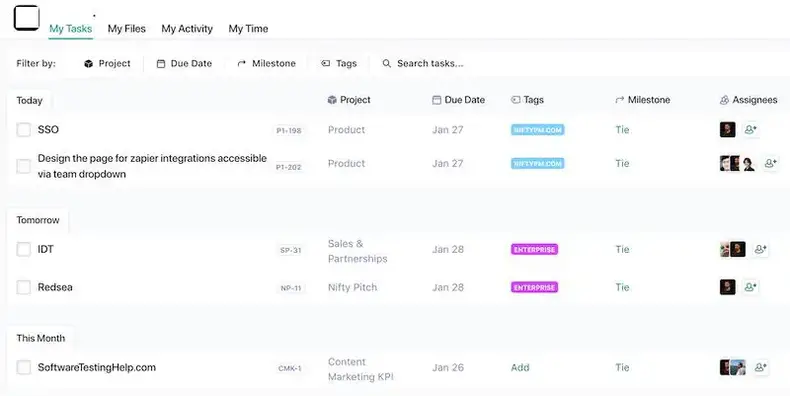Add assignee to the IDT task
790x396 pixels.
pos(760,249)
